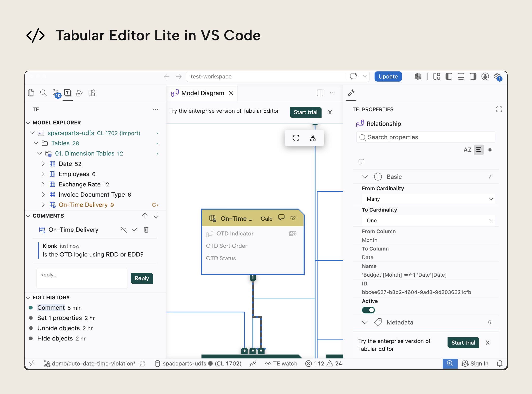Open Source Control with 10 changes
532x394 pixels.
[56, 93]
